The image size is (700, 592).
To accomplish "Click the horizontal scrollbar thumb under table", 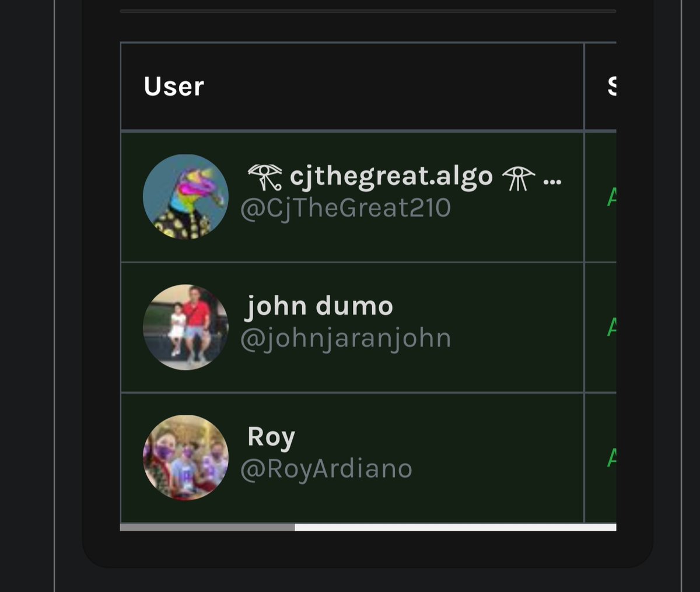I will pos(208,527).
